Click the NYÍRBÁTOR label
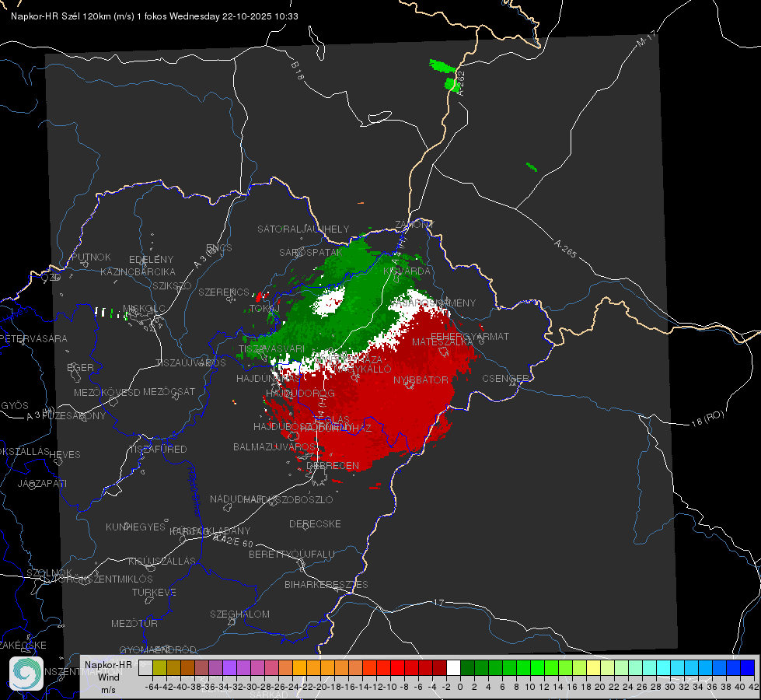Screen dimensions: 761x700 click(421, 380)
